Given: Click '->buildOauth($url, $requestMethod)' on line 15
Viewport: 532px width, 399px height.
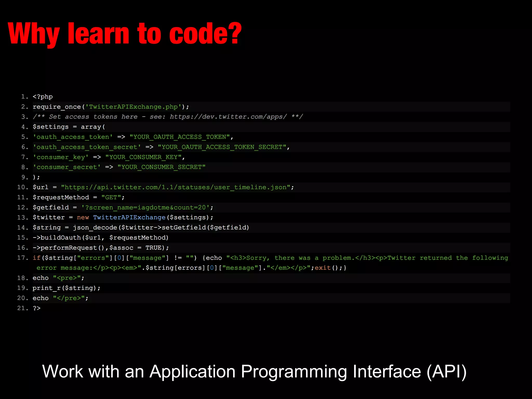Looking at the screenshot, I should point(101,238).
